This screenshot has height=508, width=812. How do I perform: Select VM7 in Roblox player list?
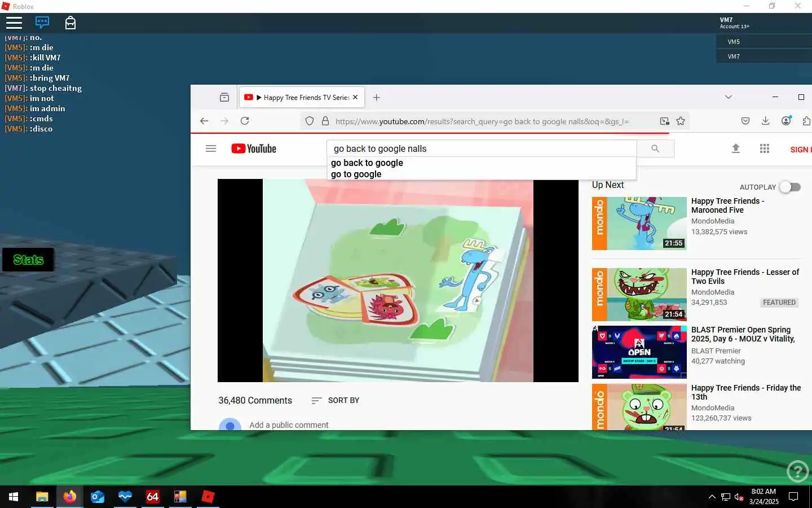click(x=764, y=56)
